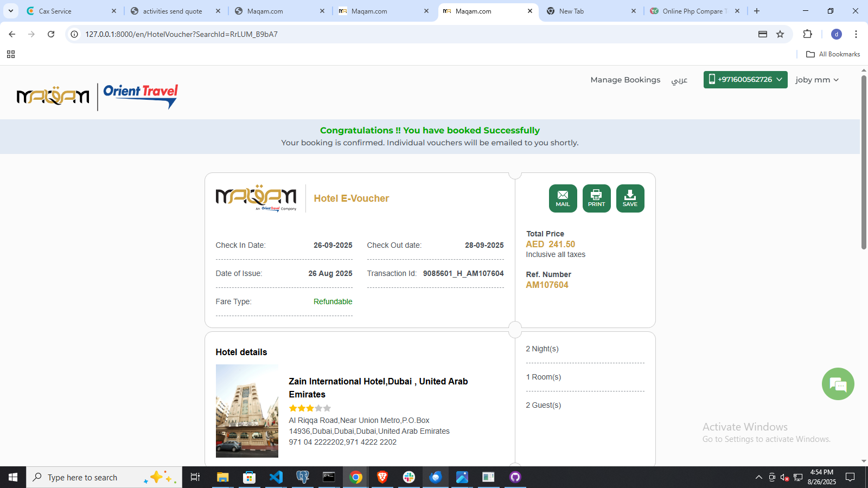Image resolution: width=868 pixels, height=488 pixels.
Task: Reload the current page
Action: tap(51, 34)
